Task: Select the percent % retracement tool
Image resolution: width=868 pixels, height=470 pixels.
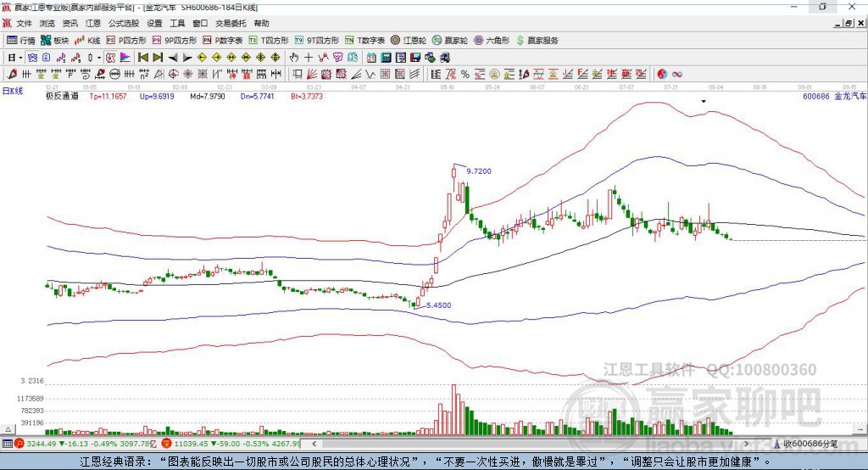Action: pyautogui.click(x=465, y=74)
